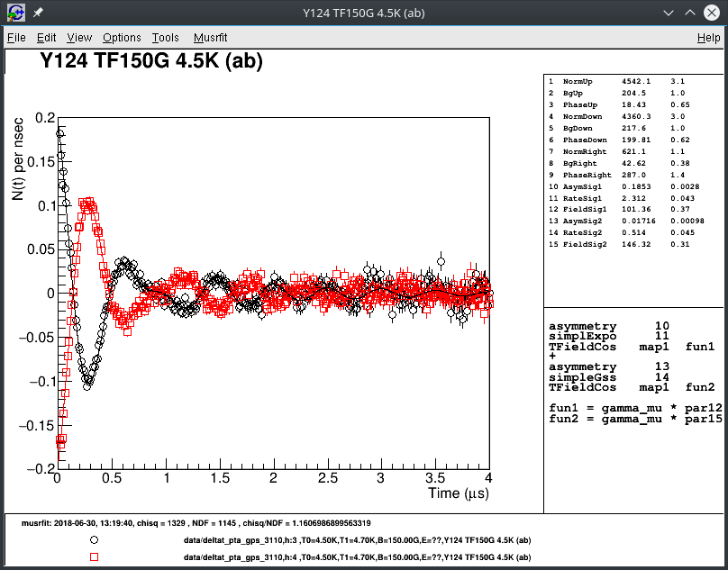The height and width of the screenshot is (570, 728).
Task: Open the Edit menu
Action: pyautogui.click(x=46, y=38)
